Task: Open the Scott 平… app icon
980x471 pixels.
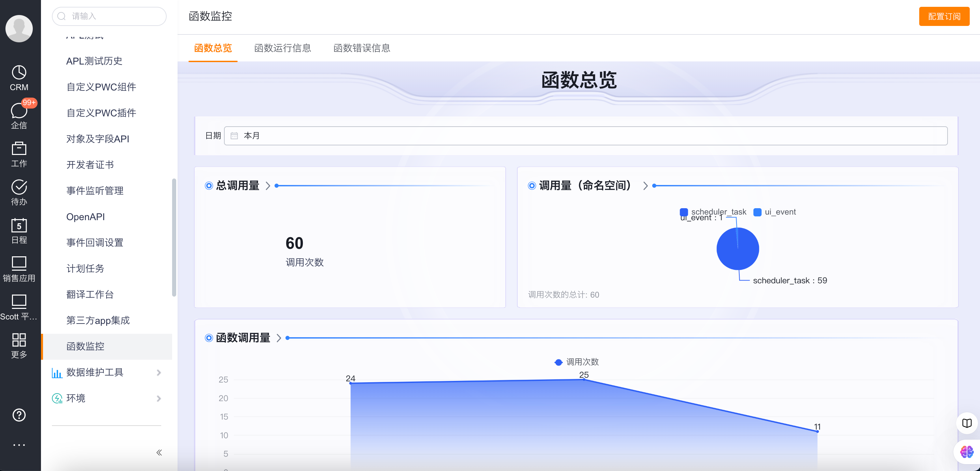Action: [19, 307]
